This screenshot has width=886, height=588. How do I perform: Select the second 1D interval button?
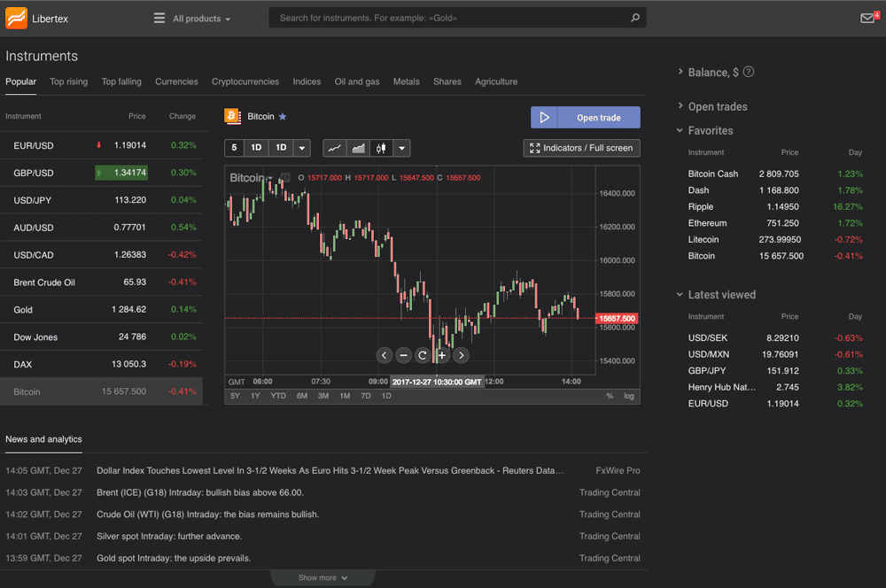pos(281,148)
